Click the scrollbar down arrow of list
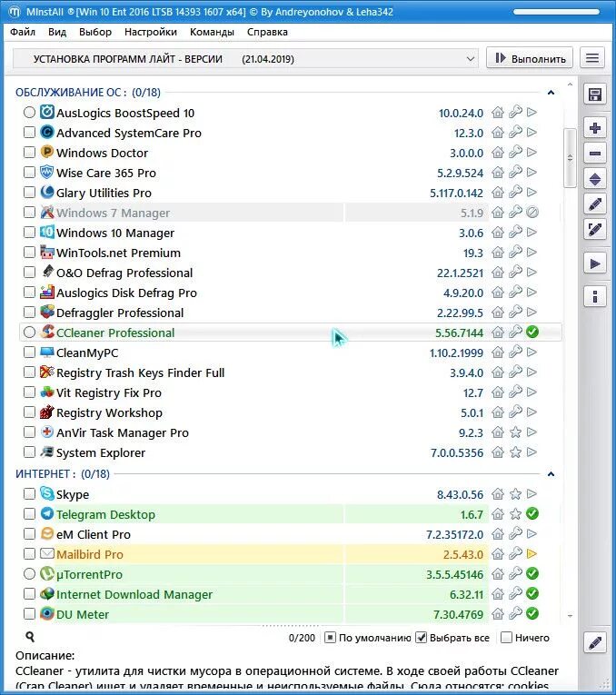This screenshot has width=616, height=695. click(x=570, y=616)
